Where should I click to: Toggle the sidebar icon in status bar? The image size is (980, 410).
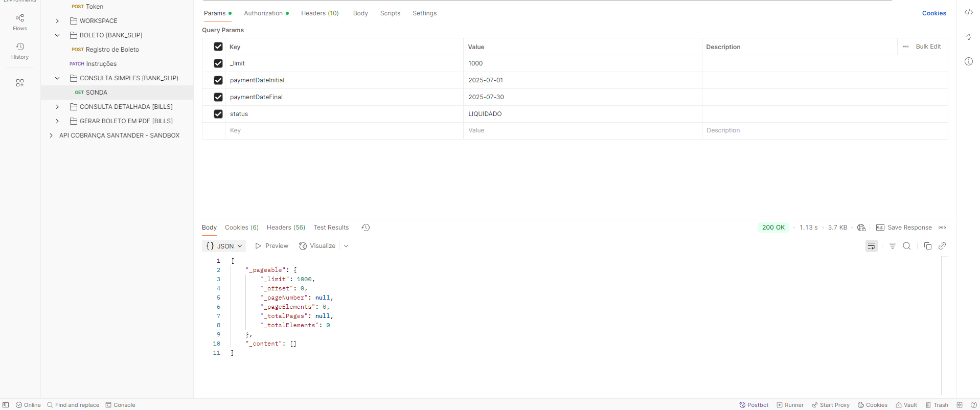(6, 405)
